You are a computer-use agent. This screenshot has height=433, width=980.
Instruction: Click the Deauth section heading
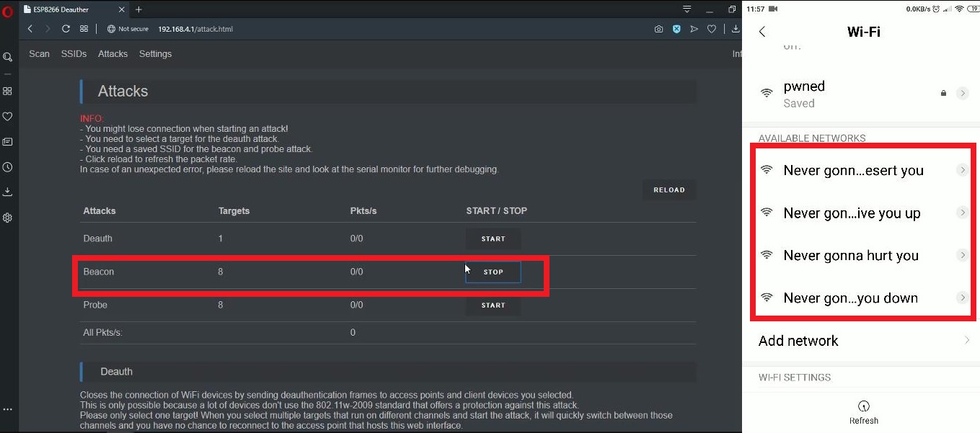116,372
